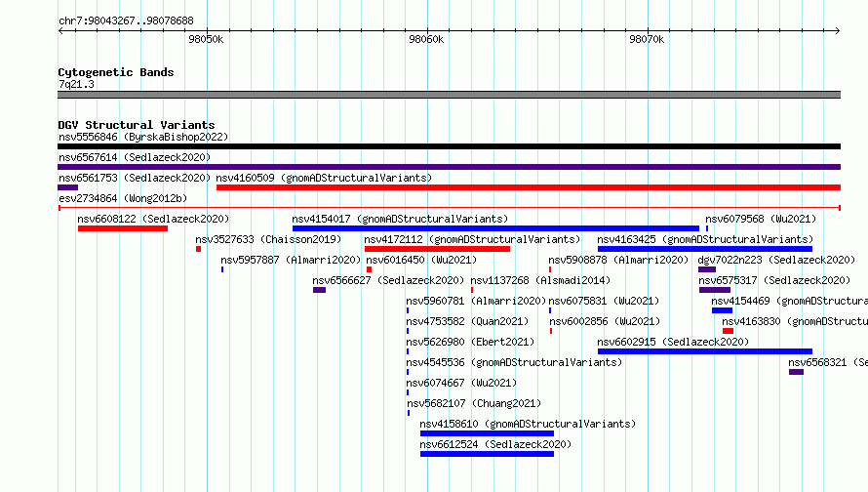Screen dimensions: 868x492
Task: Click the 98060k ruler tick label
Action: [x=426, y=39]
